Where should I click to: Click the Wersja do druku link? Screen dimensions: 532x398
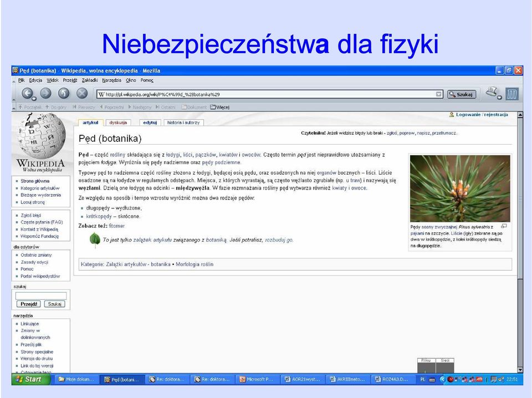(37, 358)
